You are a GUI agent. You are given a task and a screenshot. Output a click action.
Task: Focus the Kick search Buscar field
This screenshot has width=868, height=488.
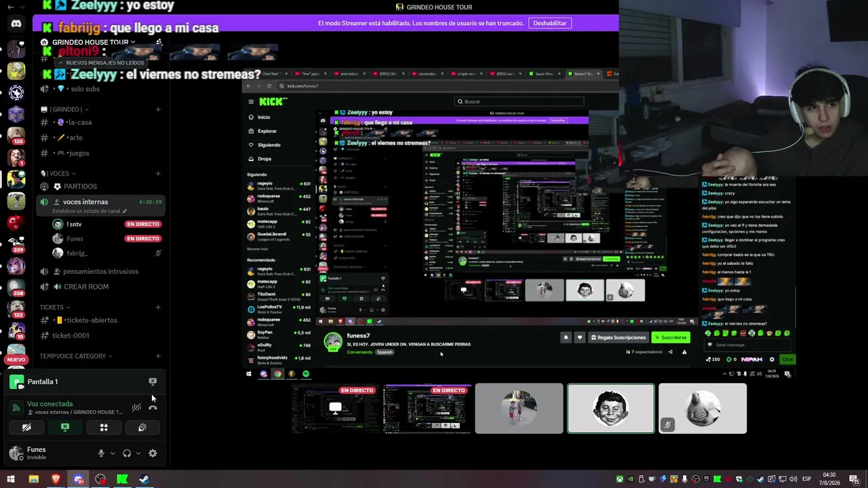pos(519,102)
